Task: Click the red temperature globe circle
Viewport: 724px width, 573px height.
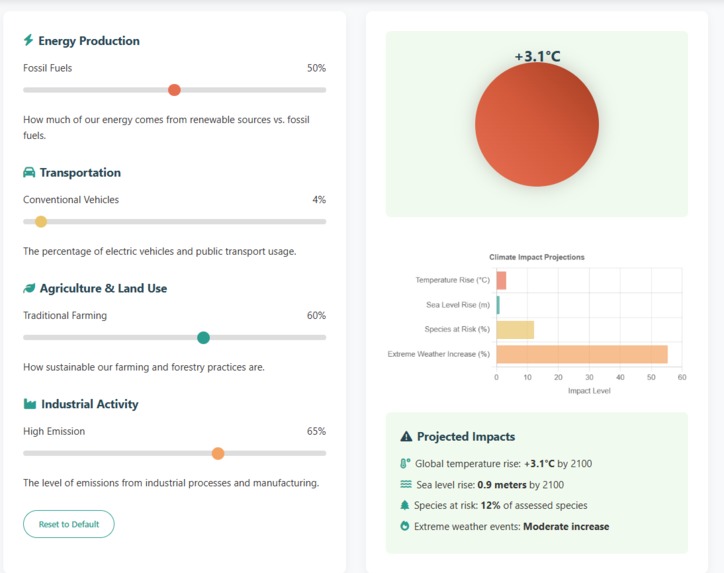Action: [537, 125]
